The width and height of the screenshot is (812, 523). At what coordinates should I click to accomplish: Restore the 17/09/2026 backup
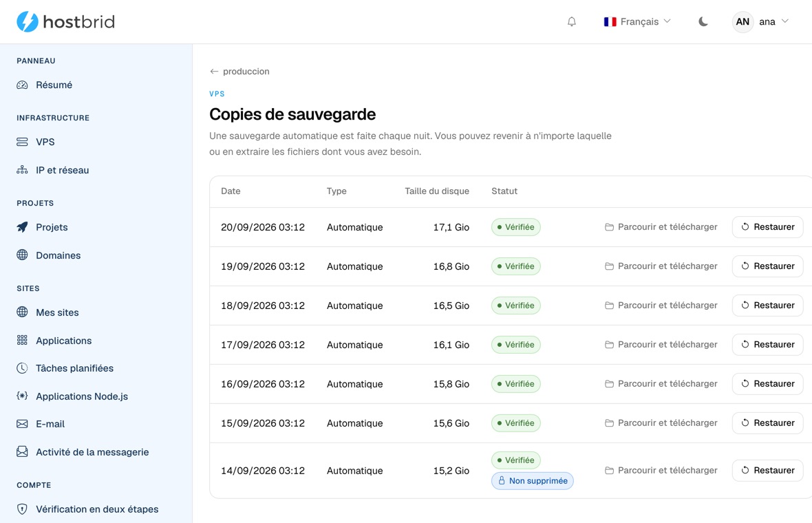(767, 344)
